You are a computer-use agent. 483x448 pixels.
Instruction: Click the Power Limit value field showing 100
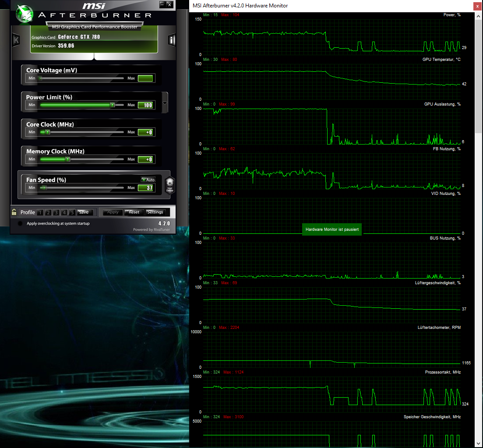[145, 105]
